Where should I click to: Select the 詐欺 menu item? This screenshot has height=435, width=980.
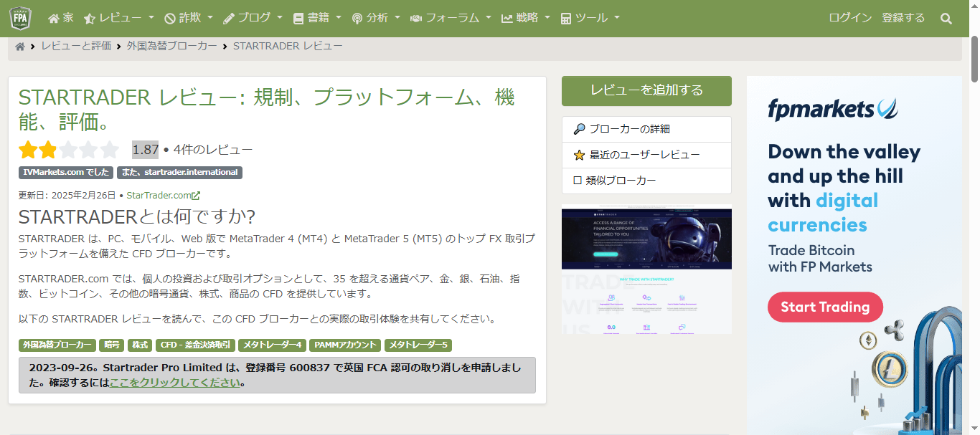(182, 18)
